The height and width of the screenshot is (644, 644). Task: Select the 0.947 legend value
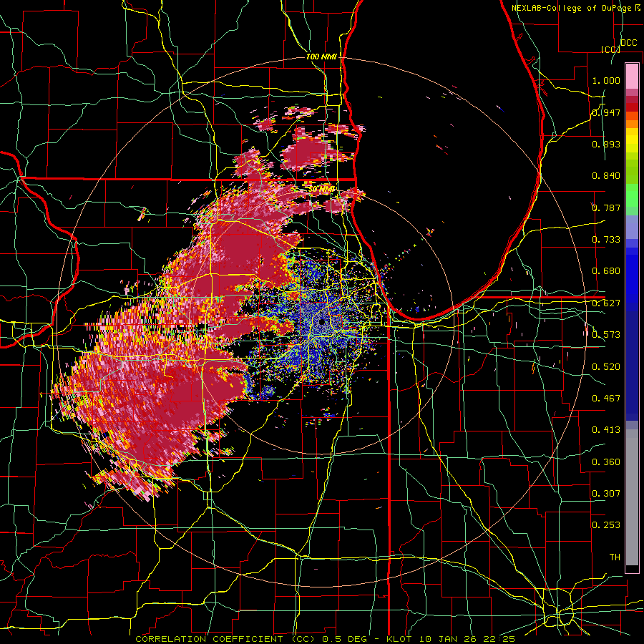click(606, 112)
